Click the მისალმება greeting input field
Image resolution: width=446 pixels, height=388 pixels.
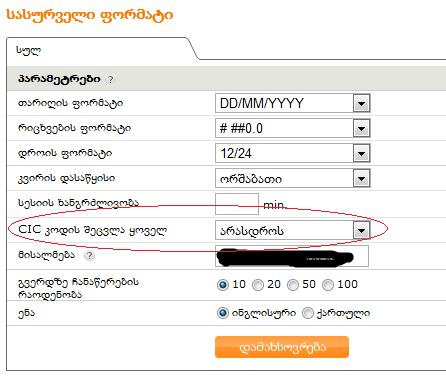[292, 256]
